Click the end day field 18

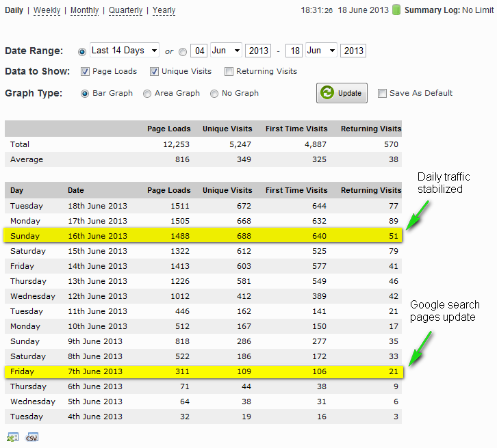(x=294, y=51)
